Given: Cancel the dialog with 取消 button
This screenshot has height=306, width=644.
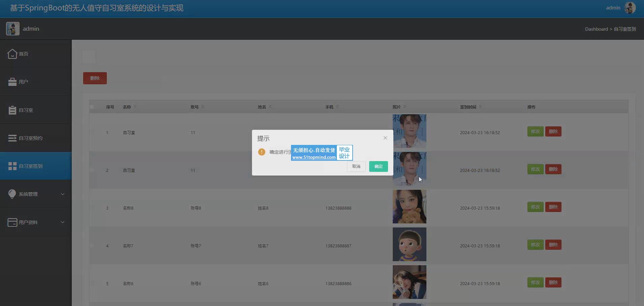Looking at the screenshot, I should click(356, 166).
